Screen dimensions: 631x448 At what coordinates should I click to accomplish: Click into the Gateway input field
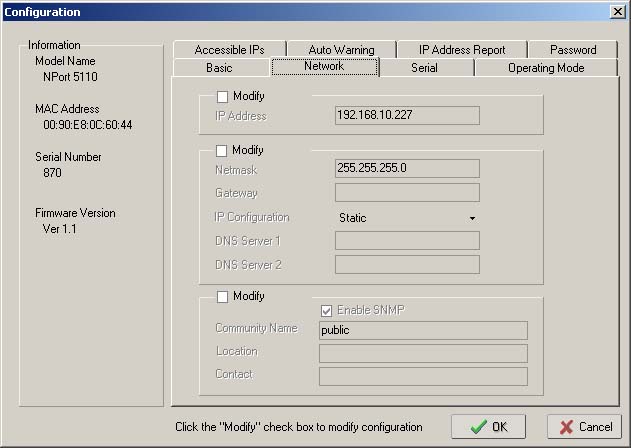[x=407, y=193]
